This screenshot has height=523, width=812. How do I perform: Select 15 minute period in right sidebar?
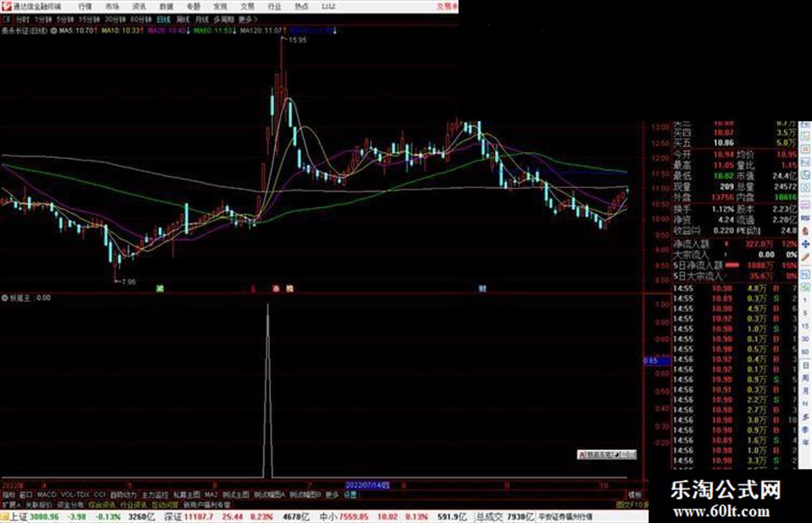click(x=805, y=326)
